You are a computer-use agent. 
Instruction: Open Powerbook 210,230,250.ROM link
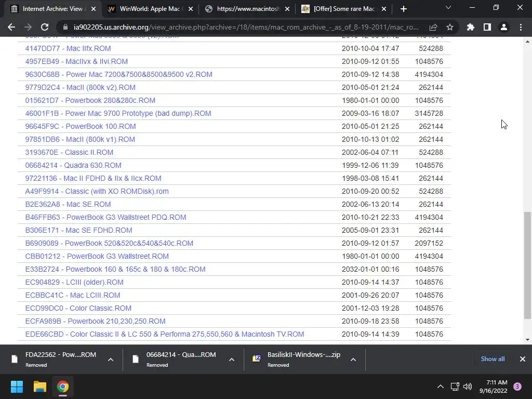point(96,321)
